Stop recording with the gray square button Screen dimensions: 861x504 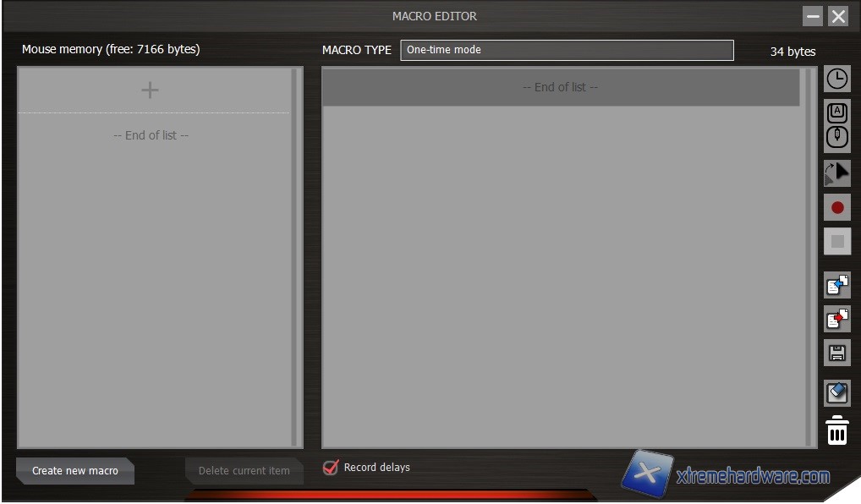click(x=836, y=241)
